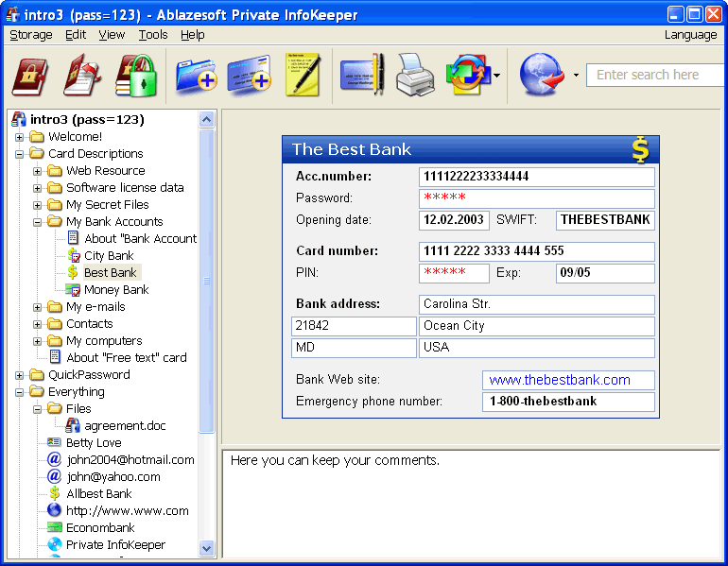
Task: Expand the Web Resource folder
Action: (37, 171)
